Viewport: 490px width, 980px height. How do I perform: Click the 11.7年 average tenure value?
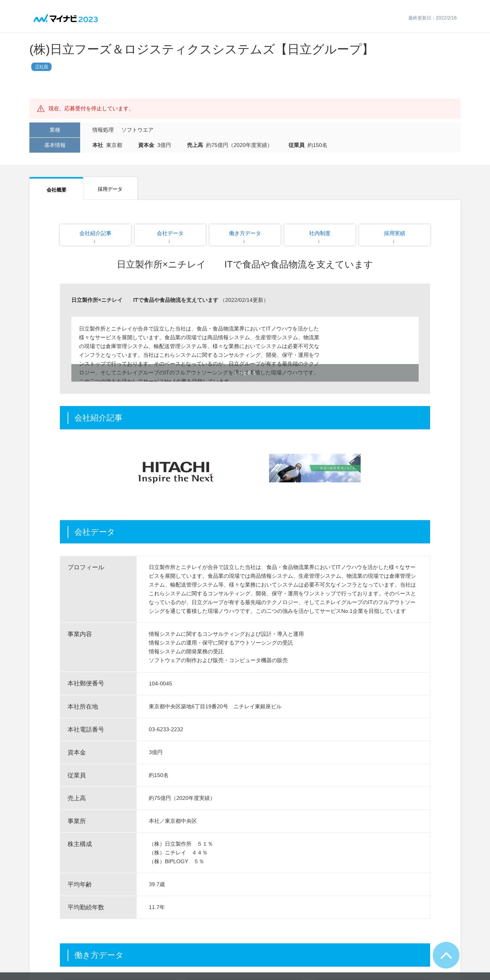click(157, 907)
